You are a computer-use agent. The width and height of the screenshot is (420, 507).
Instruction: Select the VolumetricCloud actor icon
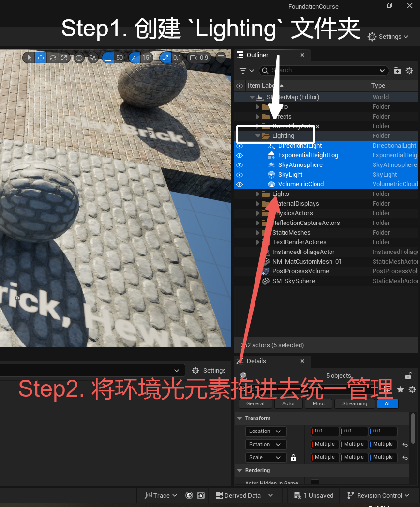tap(271, 184)
